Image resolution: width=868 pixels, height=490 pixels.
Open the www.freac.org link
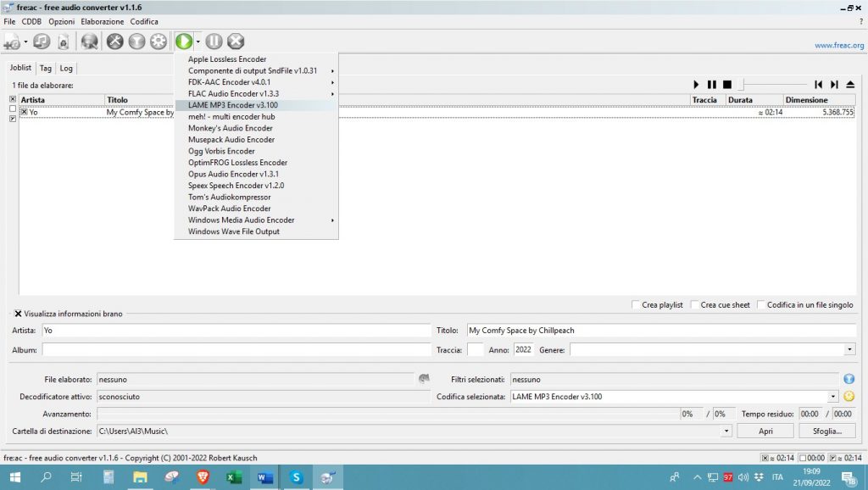click(838, 46)
